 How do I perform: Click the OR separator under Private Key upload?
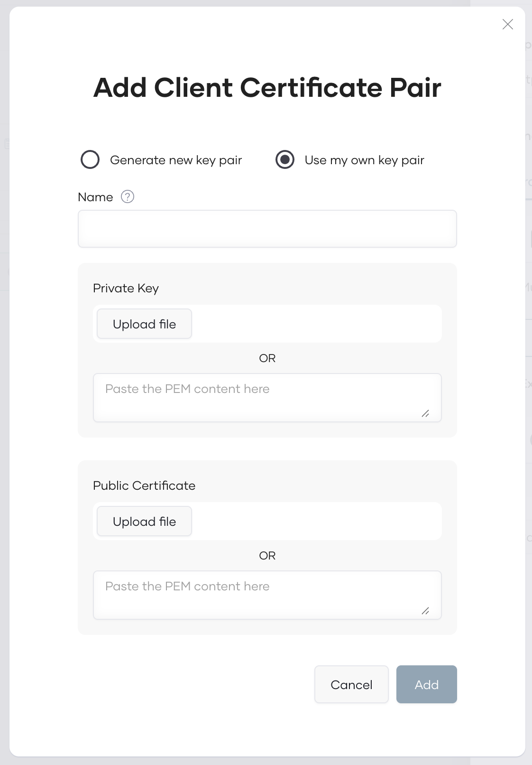[267, 358]
